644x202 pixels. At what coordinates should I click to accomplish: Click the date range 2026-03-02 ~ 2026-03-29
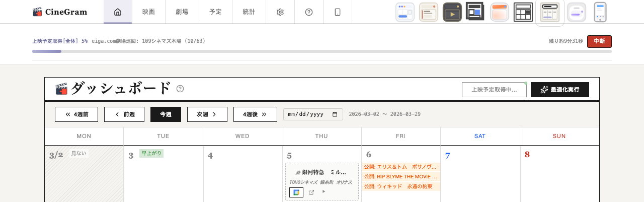[x=385, y=114]
